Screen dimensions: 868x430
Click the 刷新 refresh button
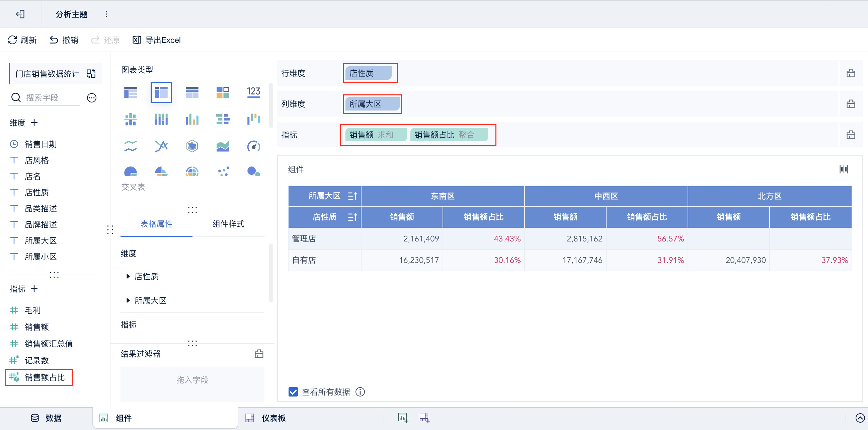click(x=22, y=40)
